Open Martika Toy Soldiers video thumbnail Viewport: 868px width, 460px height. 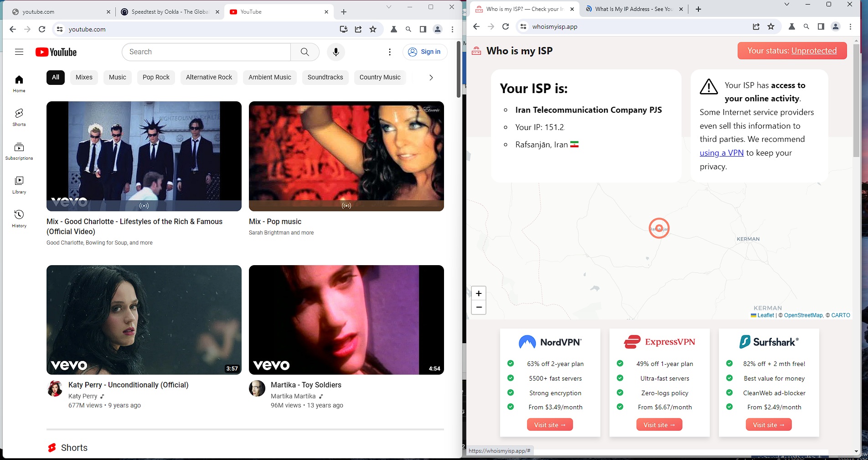pos(346,320)
